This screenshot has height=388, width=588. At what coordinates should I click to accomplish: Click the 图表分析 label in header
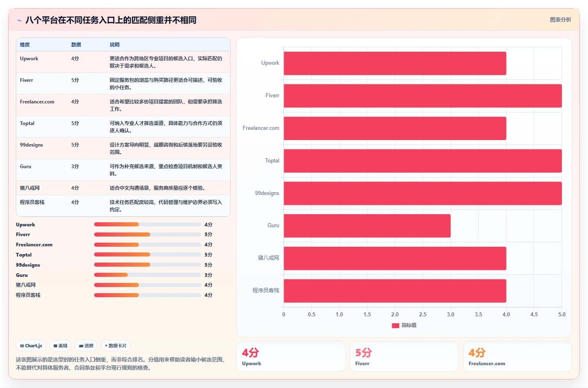pos(560,20)
